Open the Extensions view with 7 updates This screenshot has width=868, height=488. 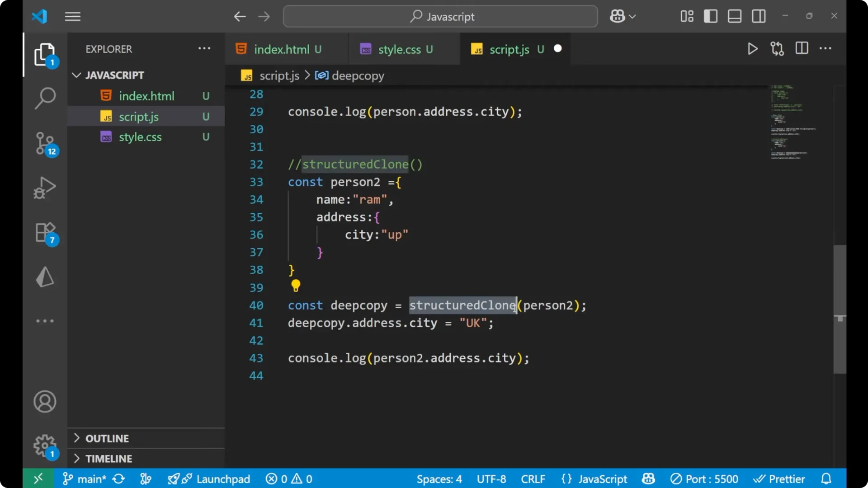tap(45, 232)
